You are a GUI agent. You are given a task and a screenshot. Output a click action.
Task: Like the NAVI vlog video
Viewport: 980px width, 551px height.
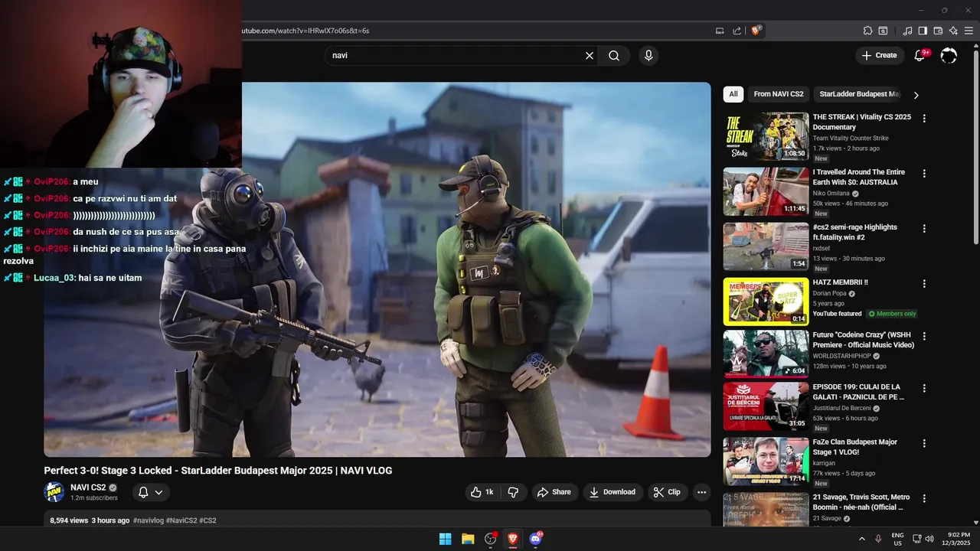pyautogui.click(x=482, y=492)
